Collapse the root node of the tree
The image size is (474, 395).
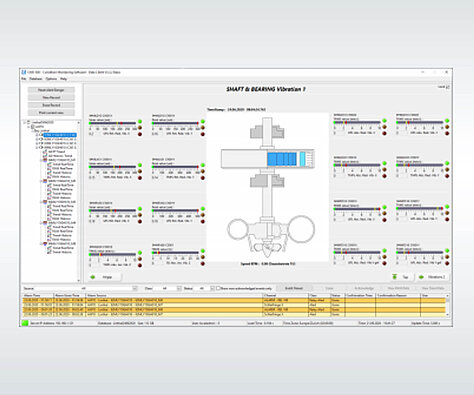click(25, 122)
